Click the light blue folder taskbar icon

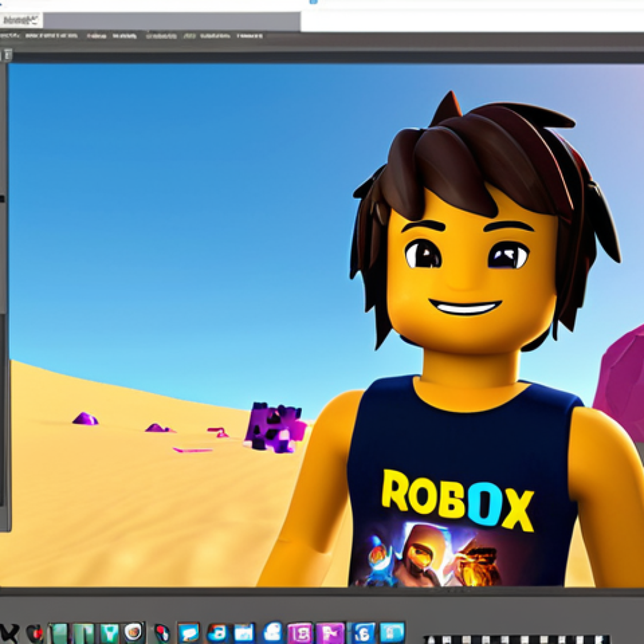click(392, 633)
